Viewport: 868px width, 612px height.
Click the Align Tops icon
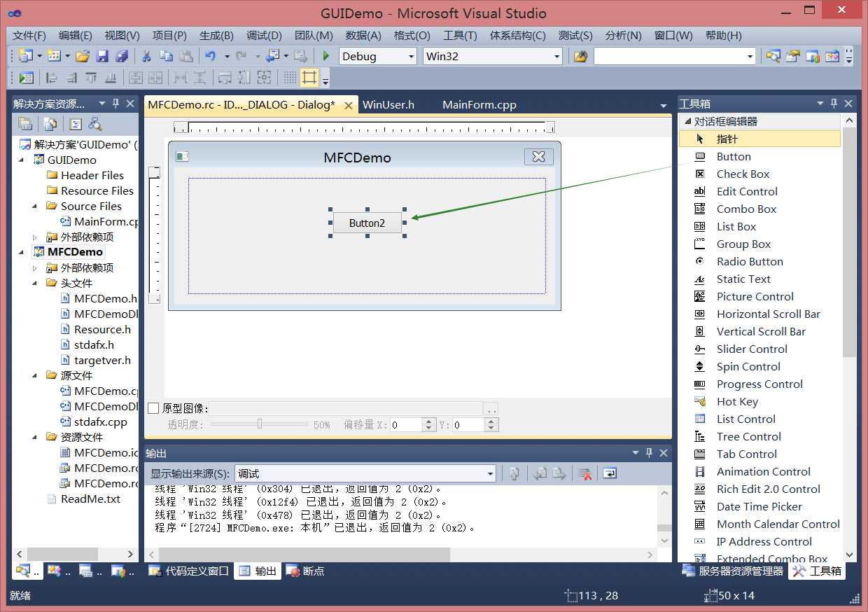click(x=91, y=78)
